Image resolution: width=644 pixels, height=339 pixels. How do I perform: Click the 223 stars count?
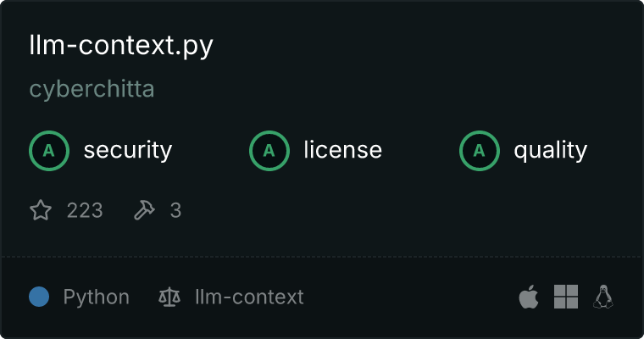(x=85, y=210)
